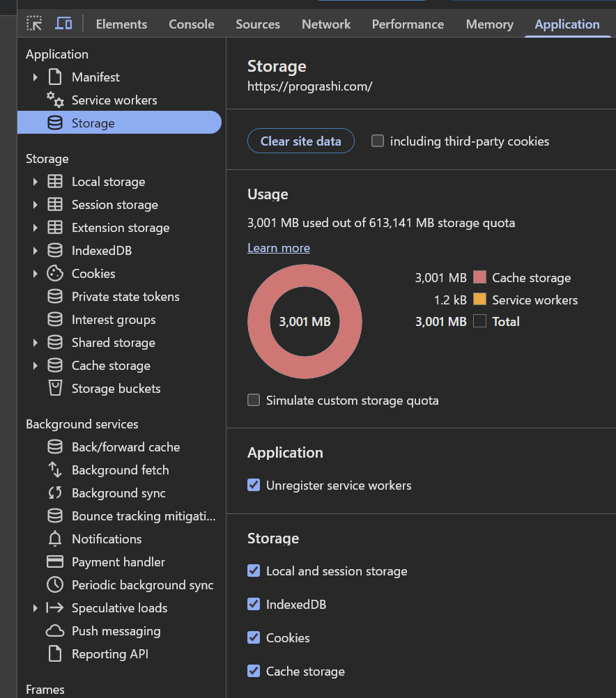616x698 pixels.
Task: Click the Cookies icon in sidebar
Action: 55,274
